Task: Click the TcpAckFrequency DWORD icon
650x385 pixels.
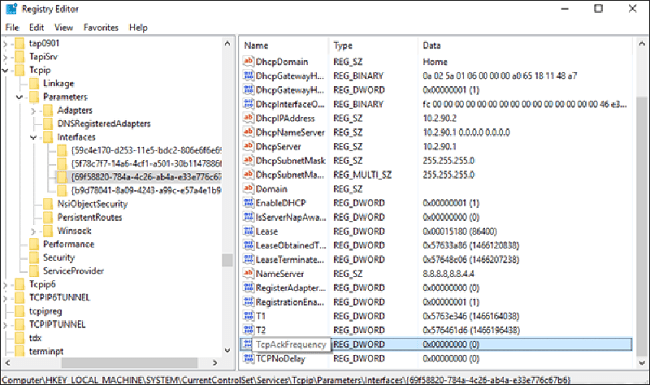Action: [247, 344]
